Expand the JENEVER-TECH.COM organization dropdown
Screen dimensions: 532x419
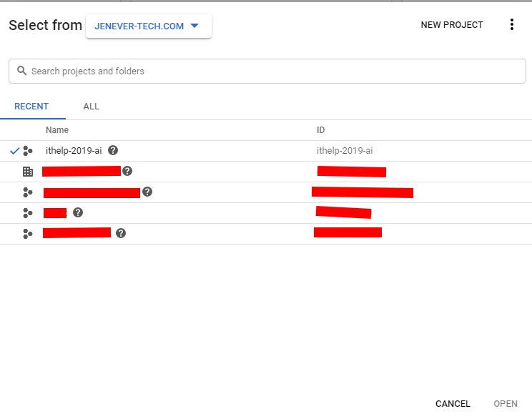[x=148, y=26]
